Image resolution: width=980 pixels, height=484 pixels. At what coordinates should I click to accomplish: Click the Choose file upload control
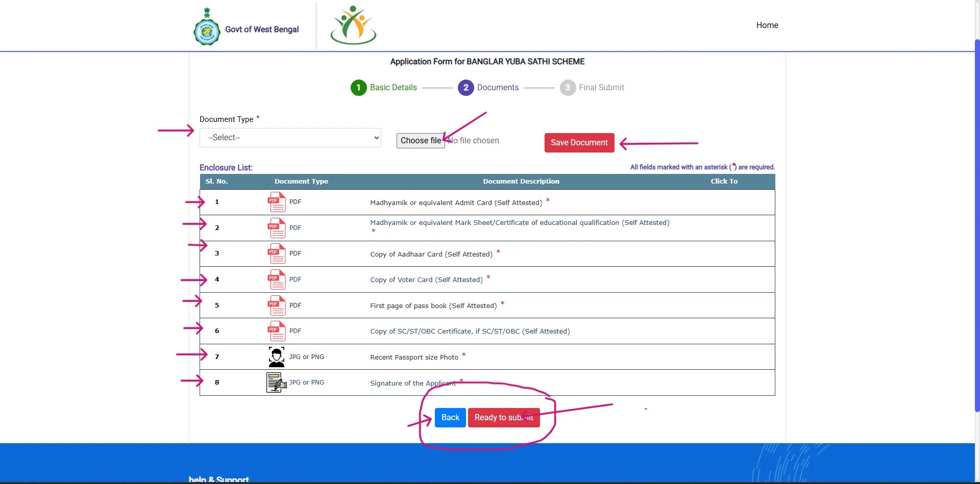[420, 140]
